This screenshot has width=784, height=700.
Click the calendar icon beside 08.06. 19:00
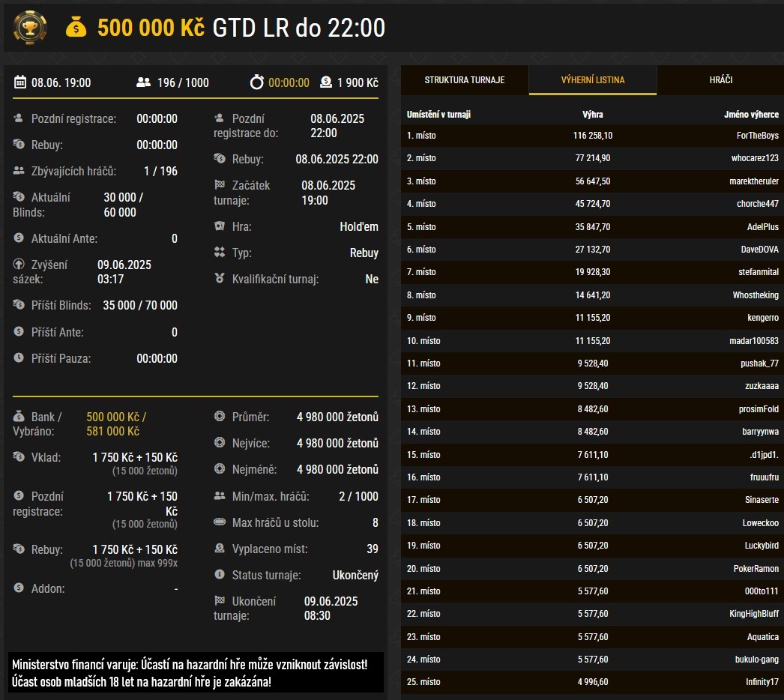(20, 82)
